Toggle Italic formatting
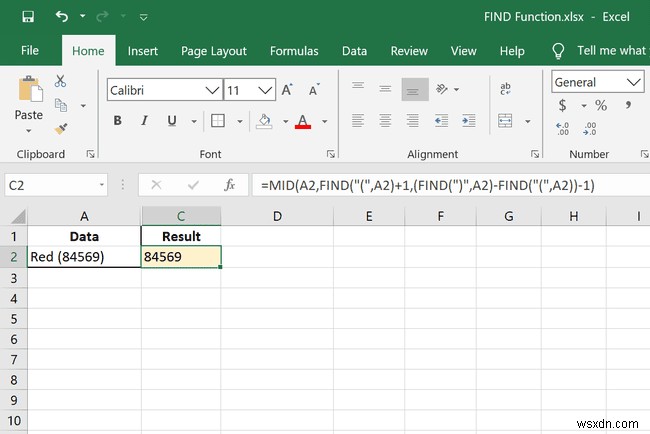The image size is (650, 434). point(144,121)
